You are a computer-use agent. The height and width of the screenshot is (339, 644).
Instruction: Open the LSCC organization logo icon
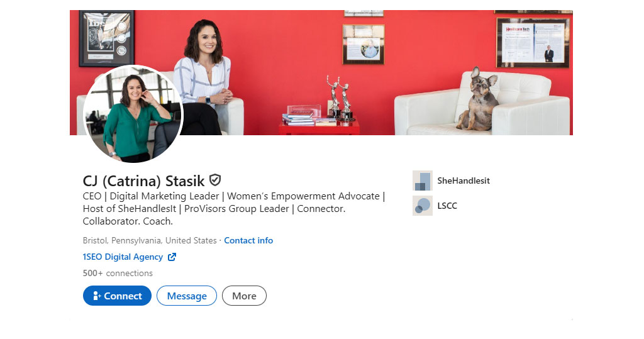click(423, 206)
